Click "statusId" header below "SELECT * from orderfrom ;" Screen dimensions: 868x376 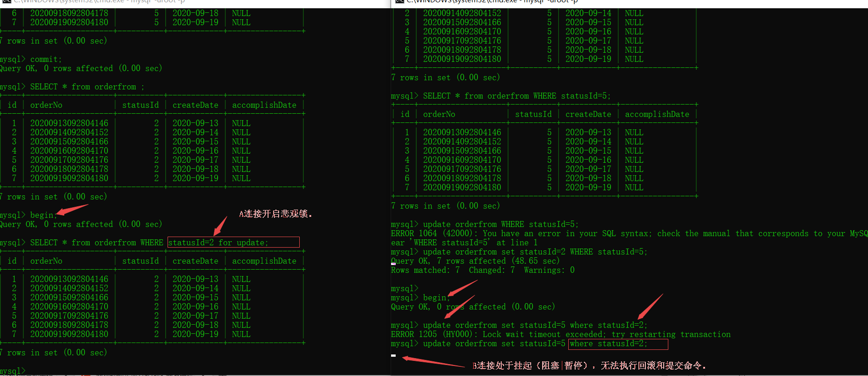[x=140, y=105]
